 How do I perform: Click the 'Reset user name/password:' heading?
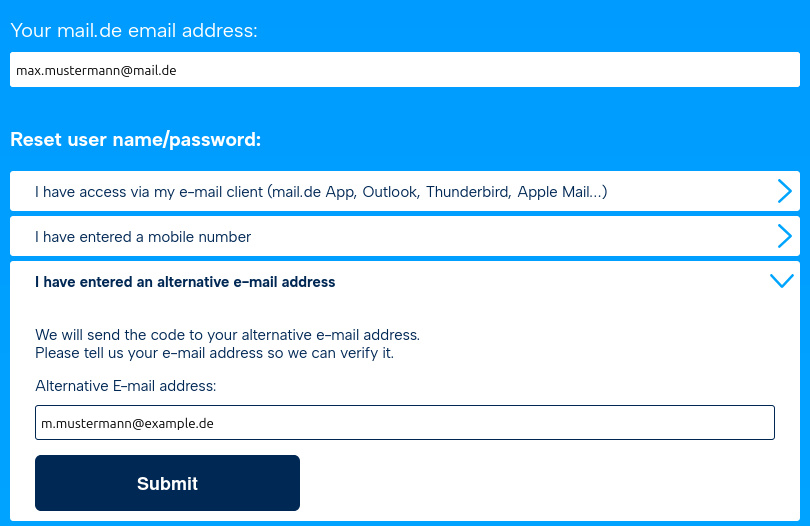[x=136, y=140]
